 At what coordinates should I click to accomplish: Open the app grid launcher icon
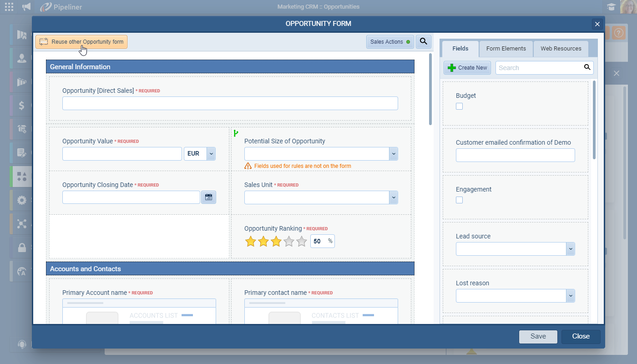click(9, 7)
